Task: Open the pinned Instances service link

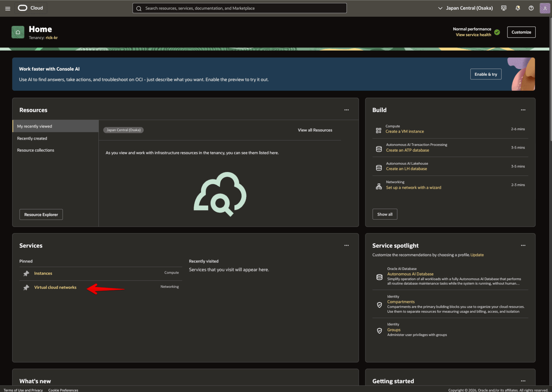Action: click(43, 273)
